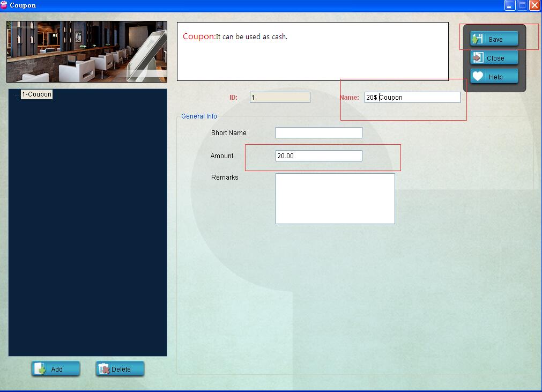Click the restaurant interior banner image
542x392 pixels.
tap(87, 51)
